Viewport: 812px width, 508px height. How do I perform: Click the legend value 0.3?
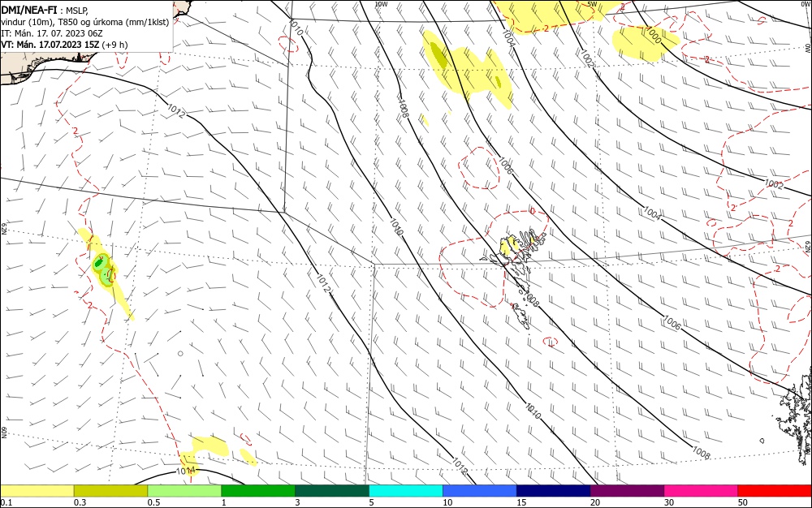pos(80,502)
